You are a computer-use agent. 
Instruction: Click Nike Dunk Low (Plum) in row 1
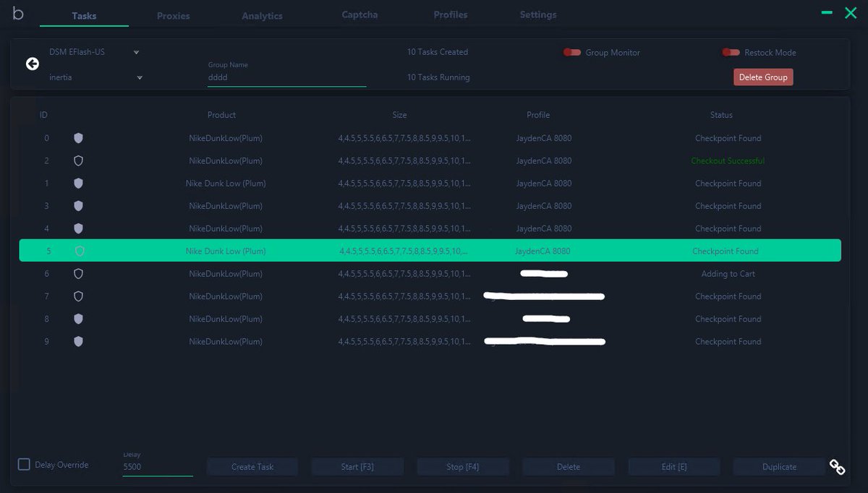click(x=226, y=184)
